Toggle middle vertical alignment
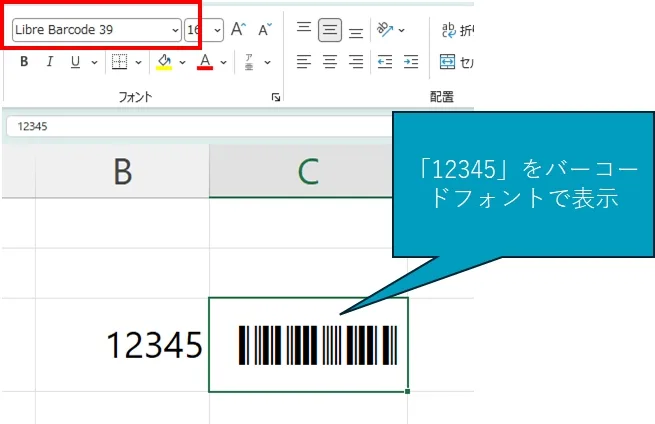Screen dimensions: 655x424 pyautogui.click(x=330, y=30)
